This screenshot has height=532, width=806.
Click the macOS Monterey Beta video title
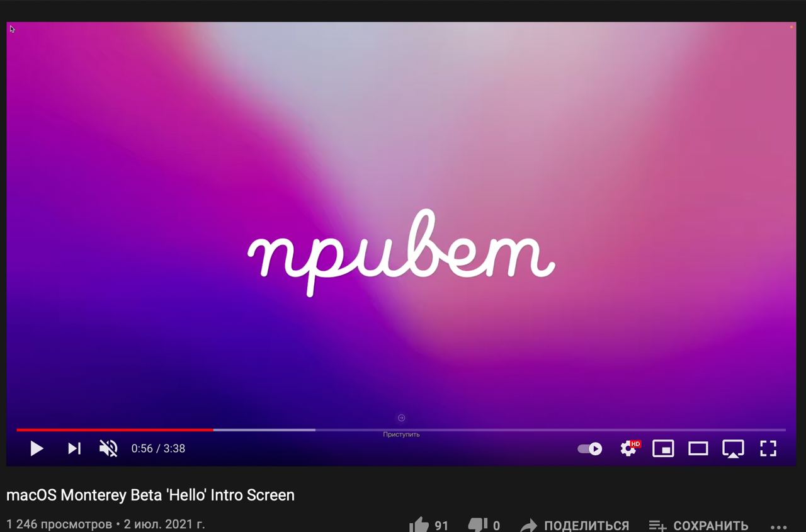pyautogui.click(x=150, y=495)
